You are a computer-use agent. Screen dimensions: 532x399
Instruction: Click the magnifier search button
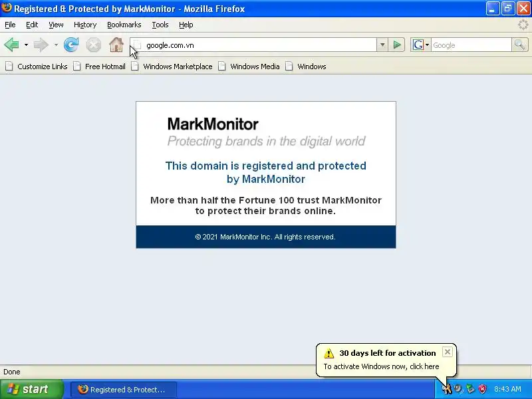click(519, 45)
